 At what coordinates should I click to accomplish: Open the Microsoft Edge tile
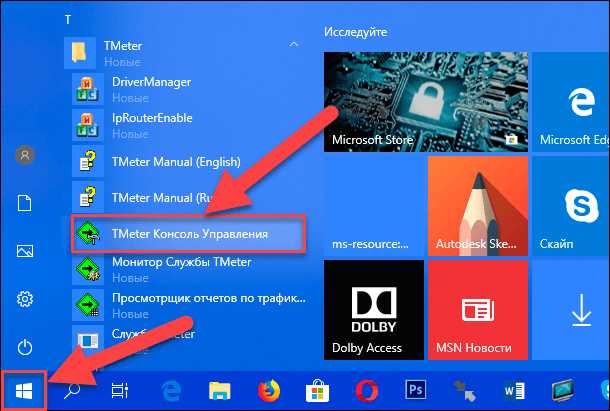571,102
